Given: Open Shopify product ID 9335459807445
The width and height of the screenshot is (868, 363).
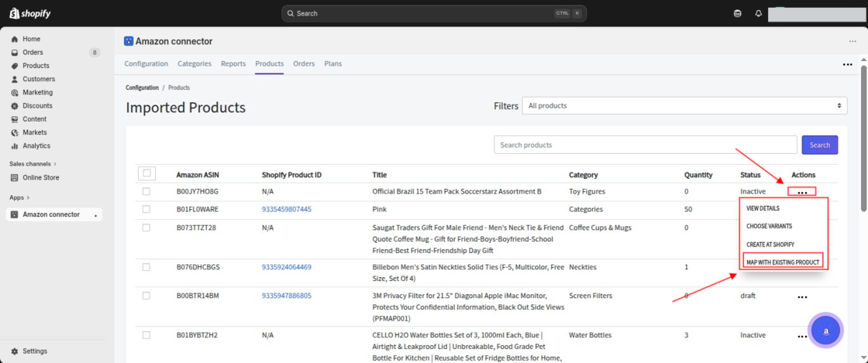Looking at the screenshot, I should pyautogui.click(x=286, y=210).
